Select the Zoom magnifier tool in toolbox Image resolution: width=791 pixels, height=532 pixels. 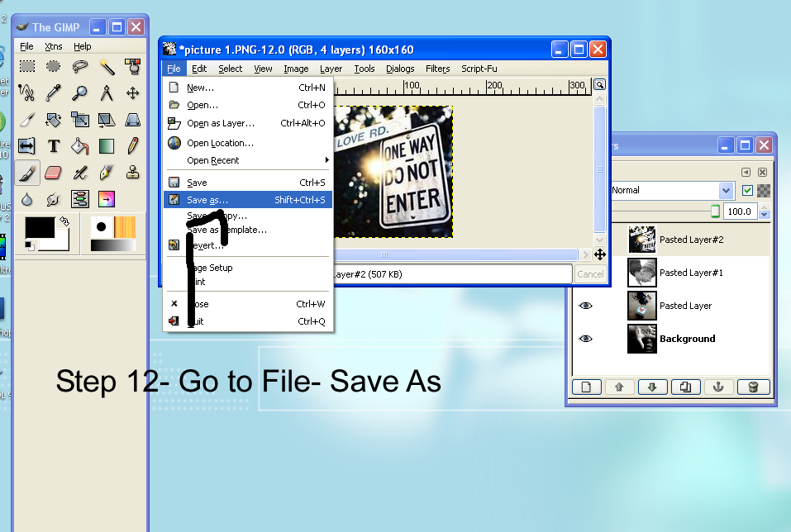pos(79,93)
